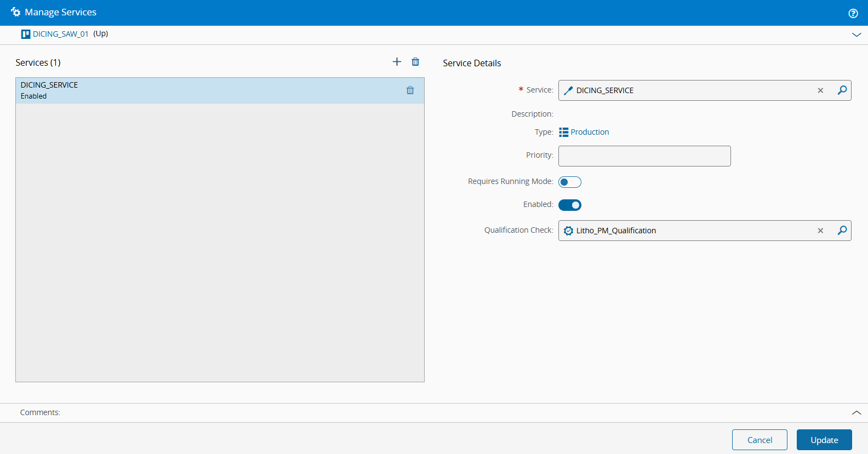Toggle the Requires Running Mode switch
This screenshot has height=454, width=868.
click(x=569, y=182)
